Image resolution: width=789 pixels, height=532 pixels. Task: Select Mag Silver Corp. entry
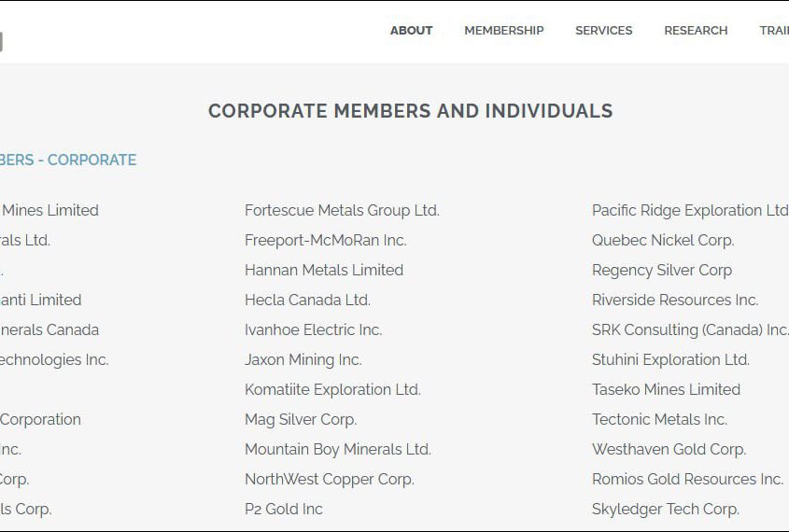[x=301, y=420]
